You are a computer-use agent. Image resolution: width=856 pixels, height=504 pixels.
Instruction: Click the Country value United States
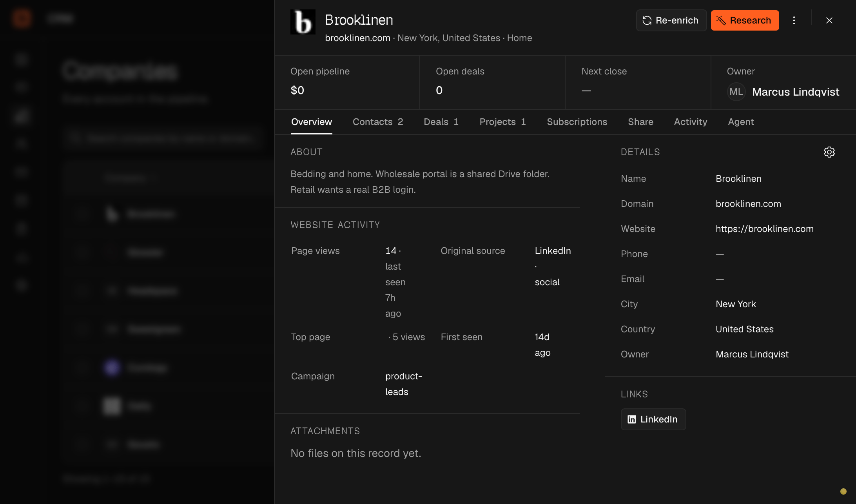click(745, 329)
